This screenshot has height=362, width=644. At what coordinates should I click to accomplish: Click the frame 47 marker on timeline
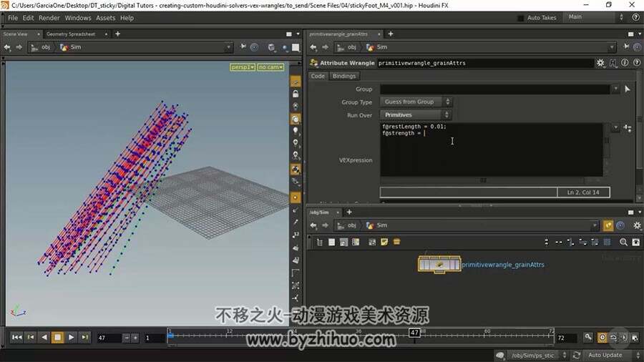(414, 333)
